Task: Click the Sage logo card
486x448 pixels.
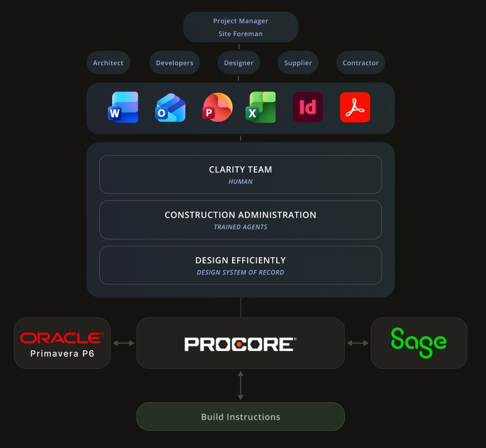Action: [x=419, y=343]
